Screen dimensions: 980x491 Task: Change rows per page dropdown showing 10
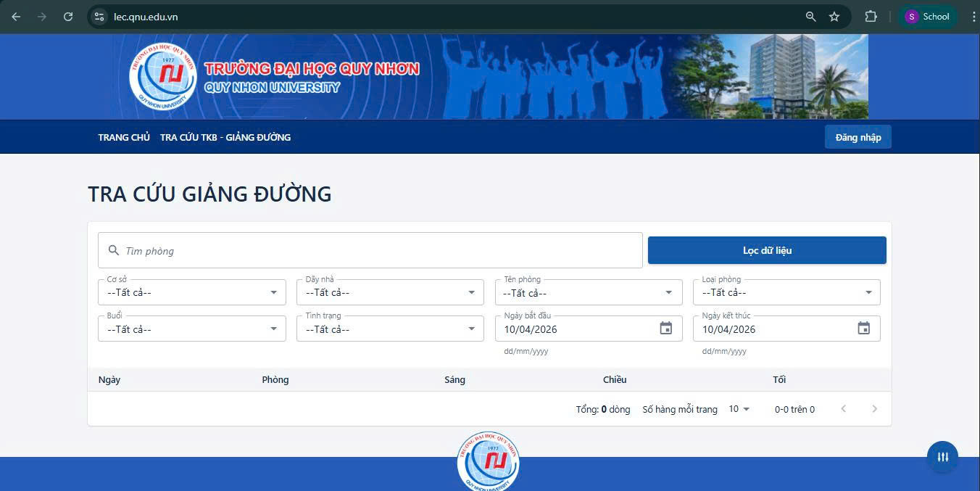pyautogui.click(x=739, y=409)
